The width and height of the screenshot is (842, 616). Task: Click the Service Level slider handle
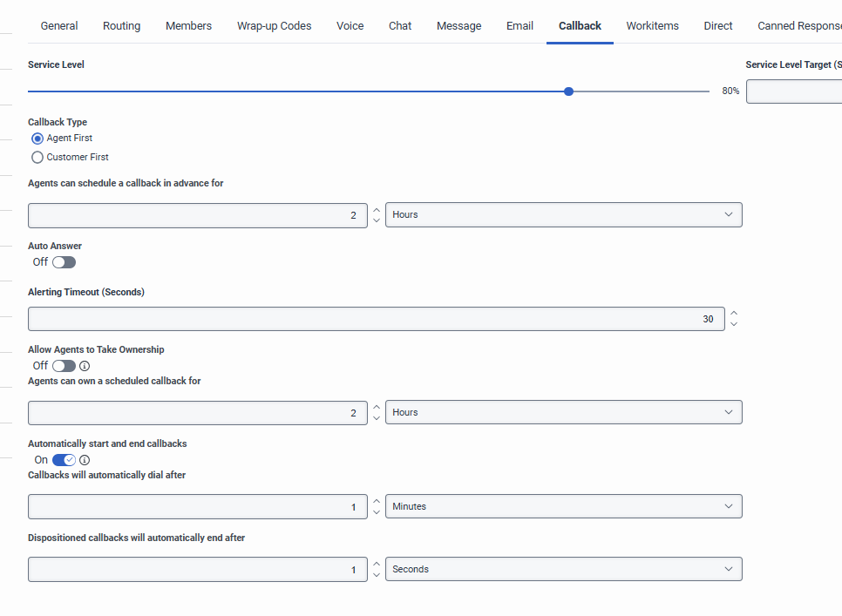(x=569, y=91)
